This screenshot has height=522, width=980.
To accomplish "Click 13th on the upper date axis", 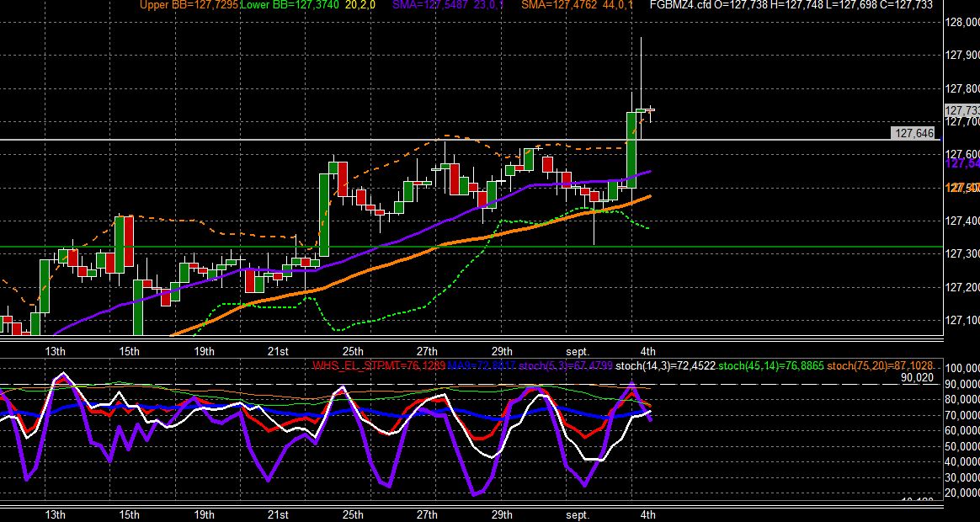I will pos(55,350).
